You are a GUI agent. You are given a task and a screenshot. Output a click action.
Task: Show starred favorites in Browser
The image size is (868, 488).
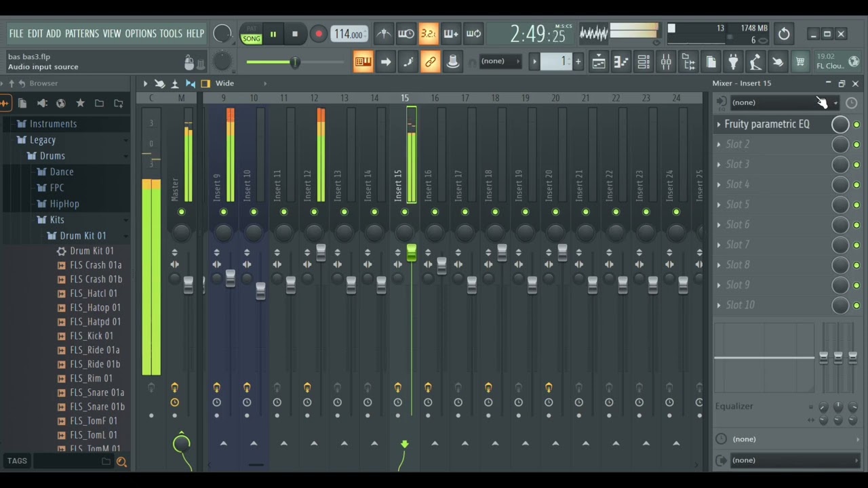pos(80,103)
